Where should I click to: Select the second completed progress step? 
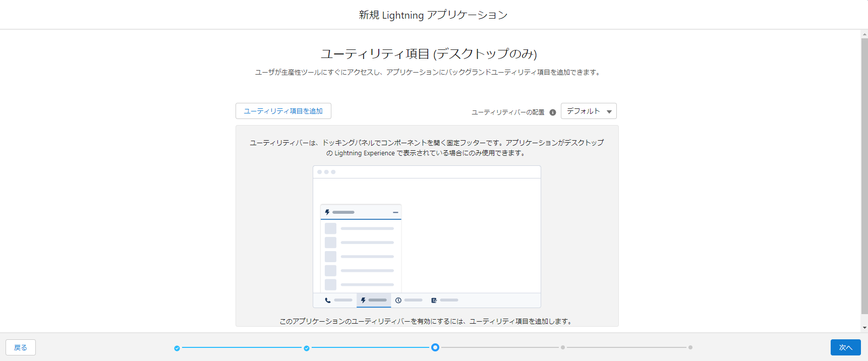click(307, 348)
